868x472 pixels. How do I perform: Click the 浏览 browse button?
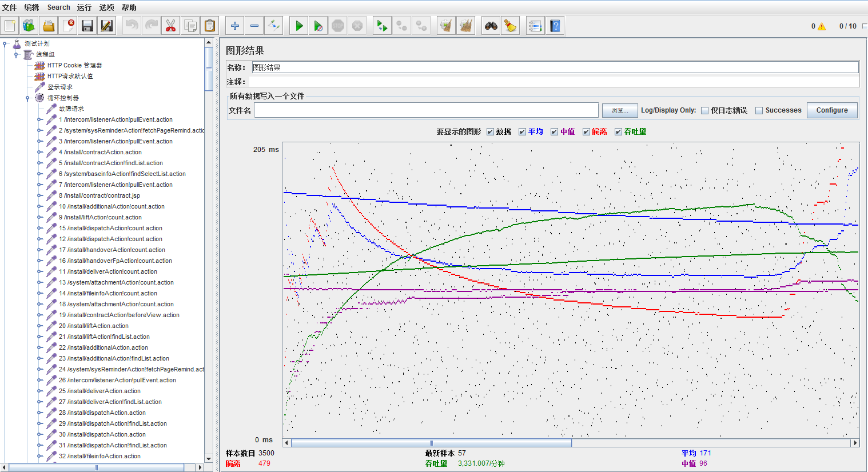[619, 111]
